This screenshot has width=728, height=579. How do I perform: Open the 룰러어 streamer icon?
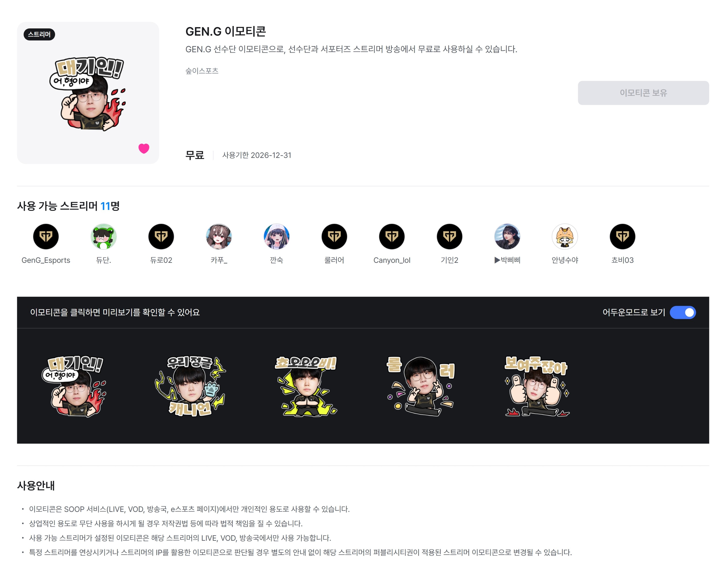point(334,236)
